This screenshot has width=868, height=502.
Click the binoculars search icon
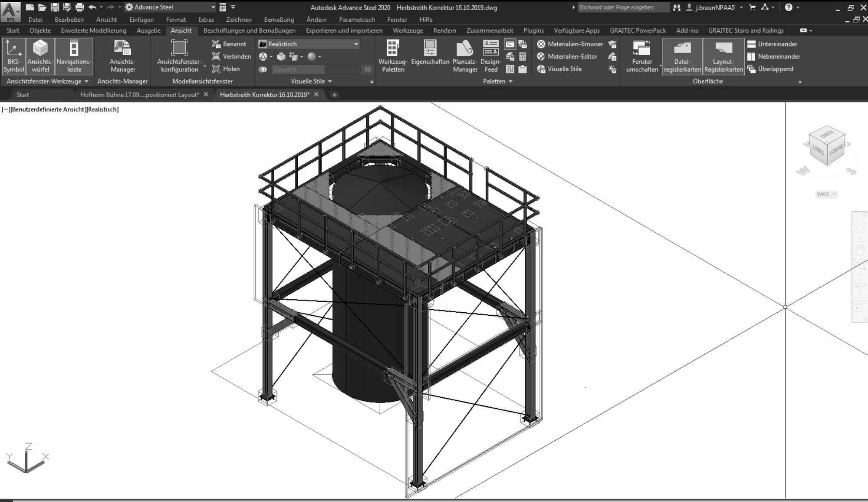click(x=677, y=7)
